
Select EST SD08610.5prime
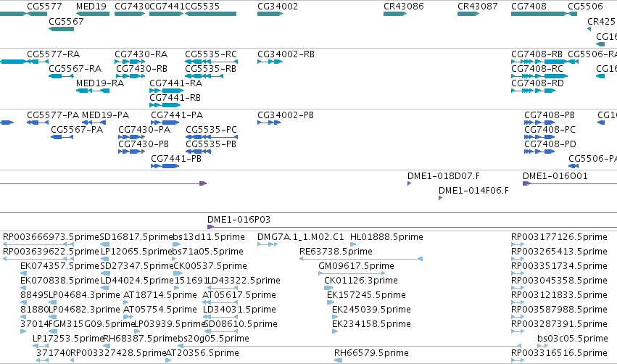tap(221, 331)
